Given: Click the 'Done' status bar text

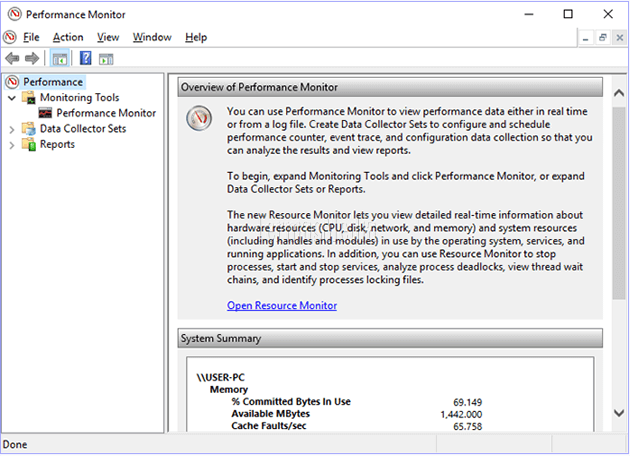Looking at the screenshot, I should [15, 445].
